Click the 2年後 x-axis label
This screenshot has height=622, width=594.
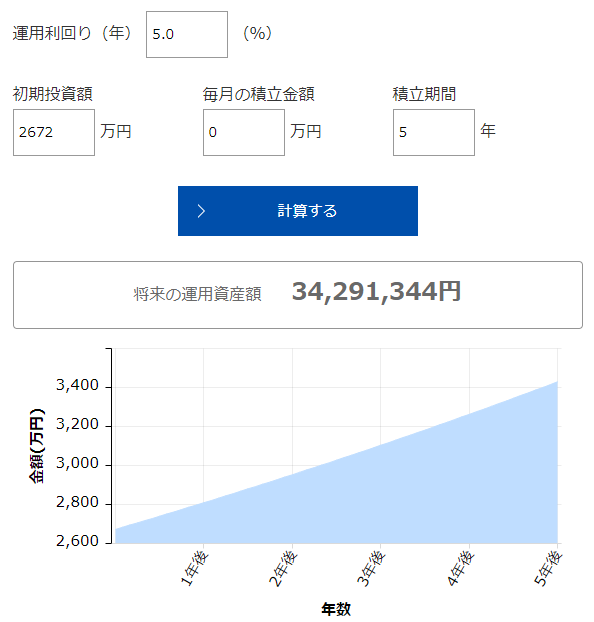click(x=283, y=569)
